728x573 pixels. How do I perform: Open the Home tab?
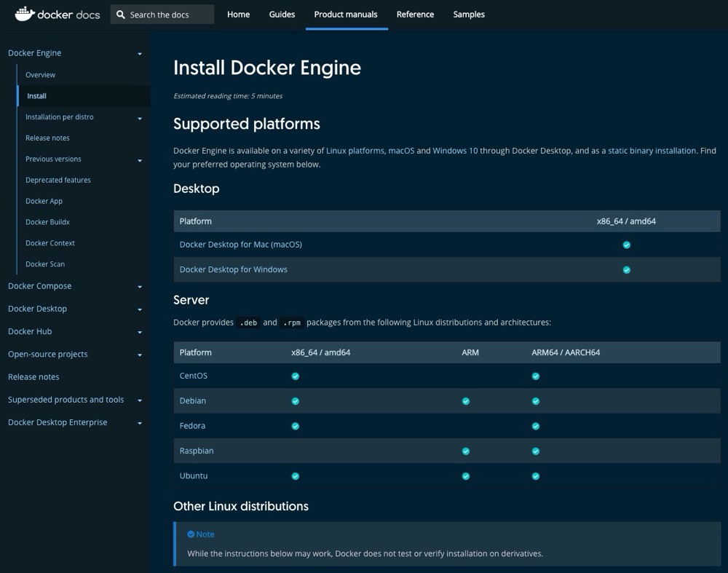point(238,15)
